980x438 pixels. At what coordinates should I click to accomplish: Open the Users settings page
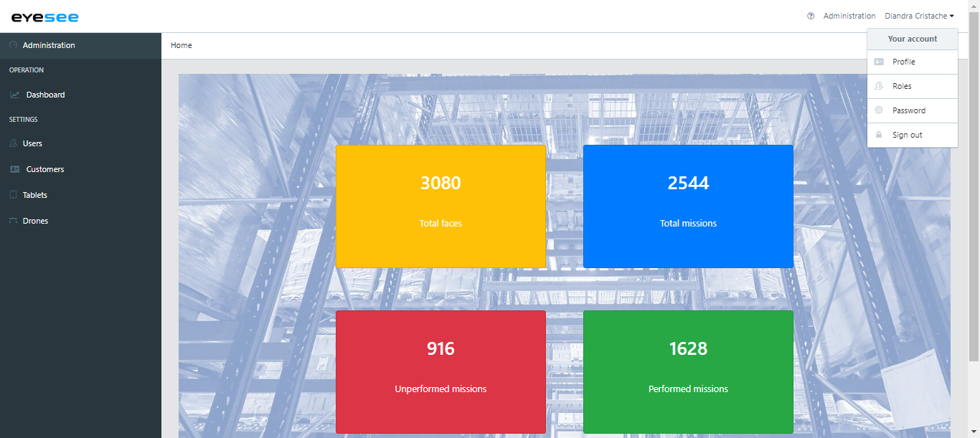(x=80, y=143)
